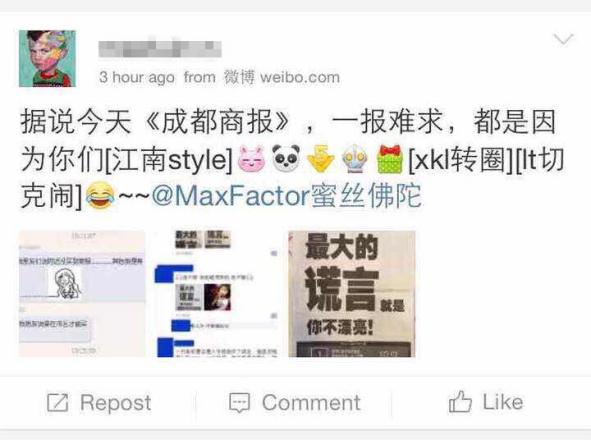Screen dimensions: 591x440
Task: Click the Repost share icon
Action: coord(58,402)
